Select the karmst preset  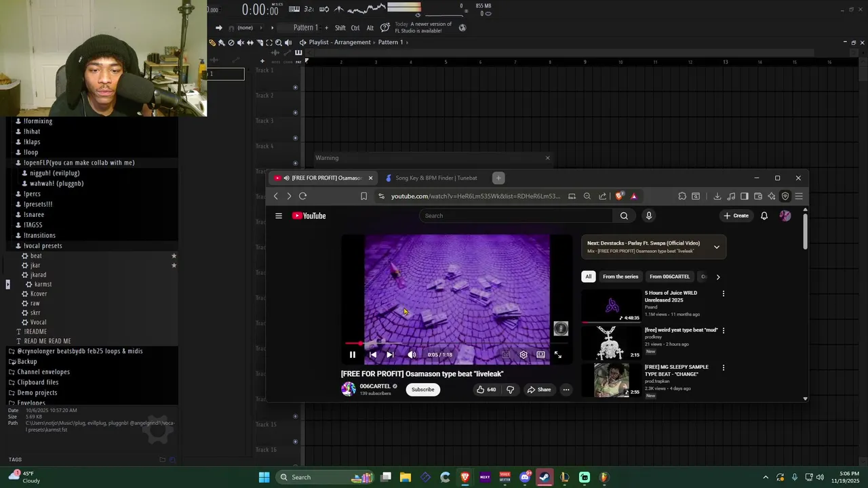tap(43, 284)
